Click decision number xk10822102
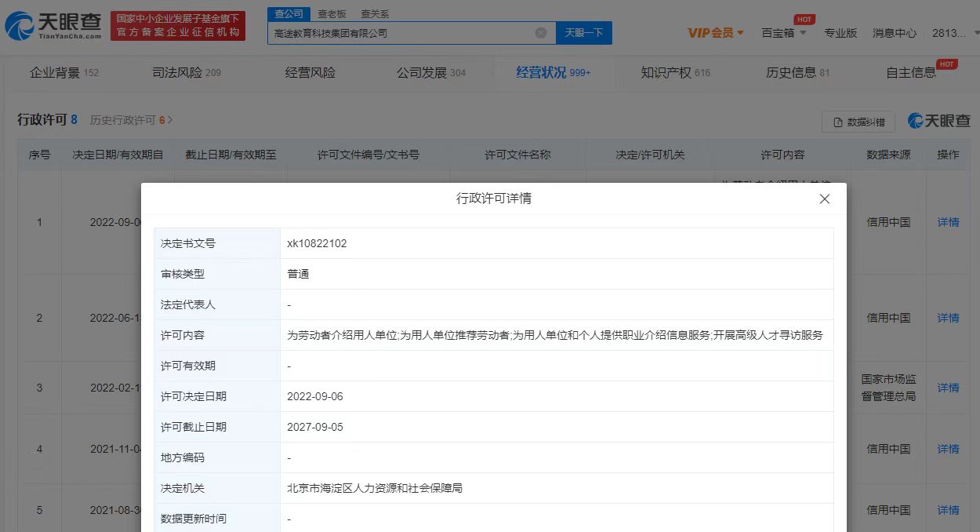Screen dimensions: 980x532 pyautogui.click(x=317, y=243)
